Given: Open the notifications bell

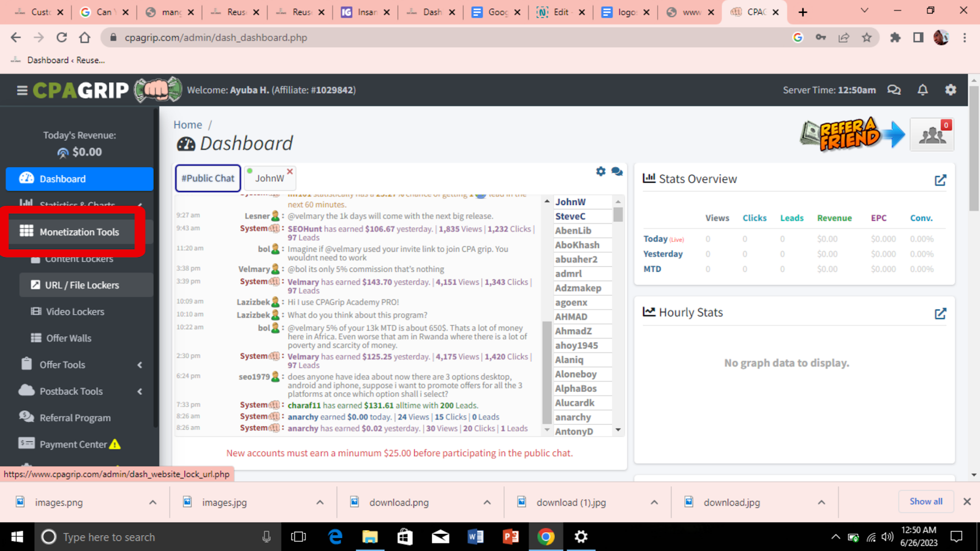Looking at the screenshot, I should (x=922, y=90).
